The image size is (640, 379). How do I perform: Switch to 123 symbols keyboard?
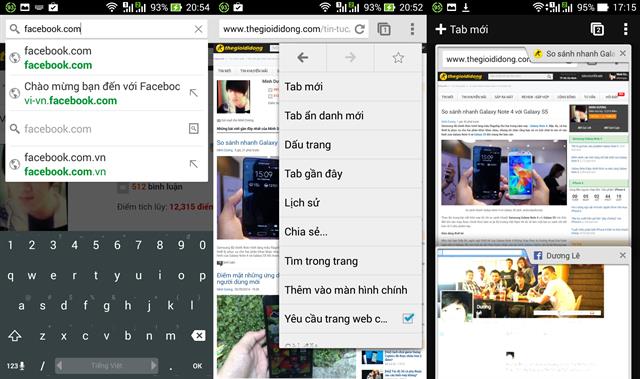(15, 366)
